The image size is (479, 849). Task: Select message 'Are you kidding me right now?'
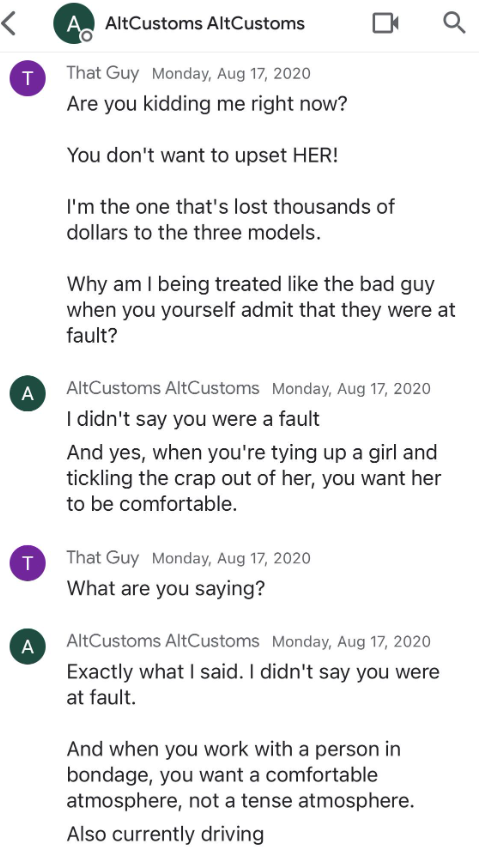(x=206, y=103)
